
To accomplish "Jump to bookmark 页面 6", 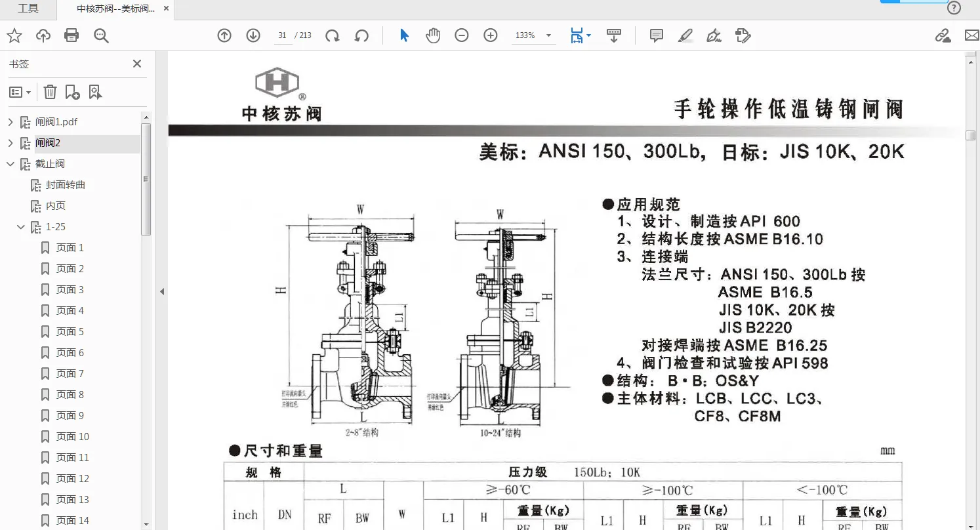I will pyautogui.click(x=70, y=353).
